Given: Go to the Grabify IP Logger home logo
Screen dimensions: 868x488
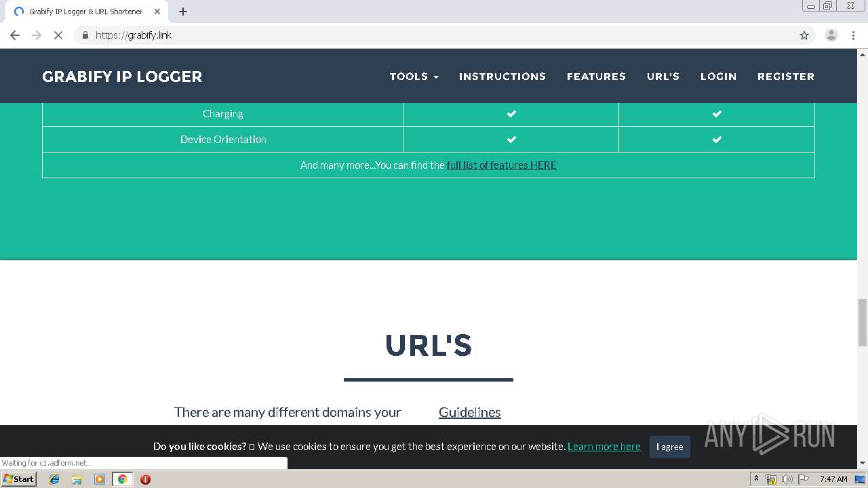Looking at the screenshot, I should pyautogui.click(x=122, y=77).
